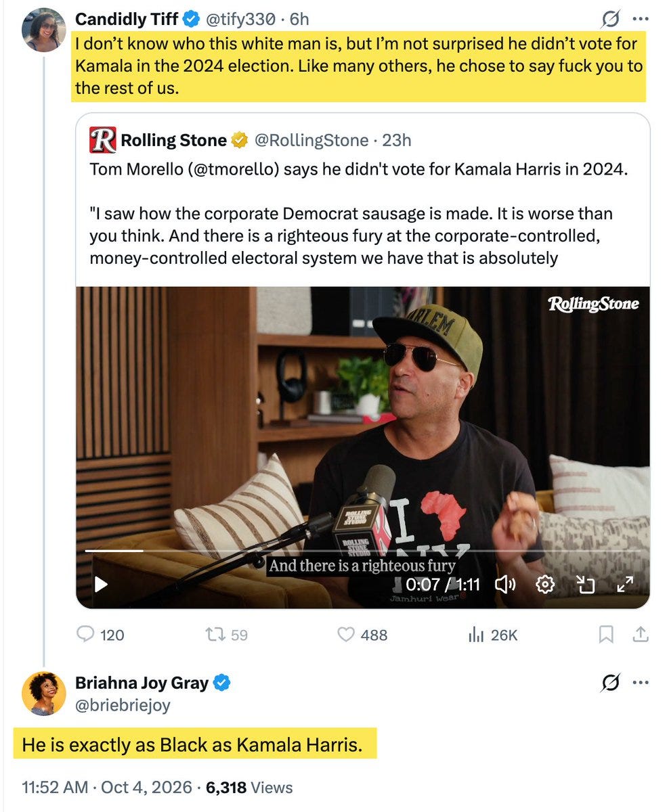The image size is (667, 812).
Task: Bookmark the Candidly Tiff post
Action: [607, 635]
